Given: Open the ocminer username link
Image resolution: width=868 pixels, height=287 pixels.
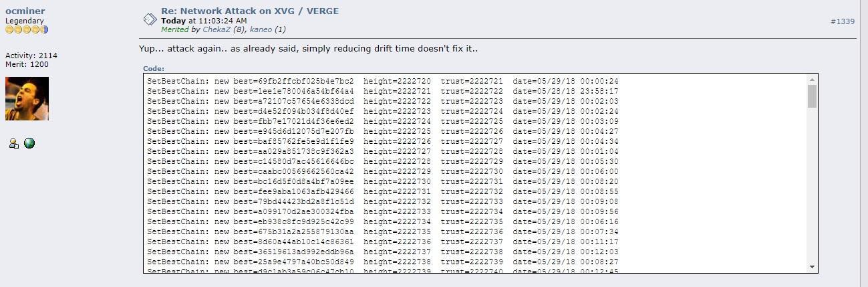Looking at the screenshot, I should 25,11.
